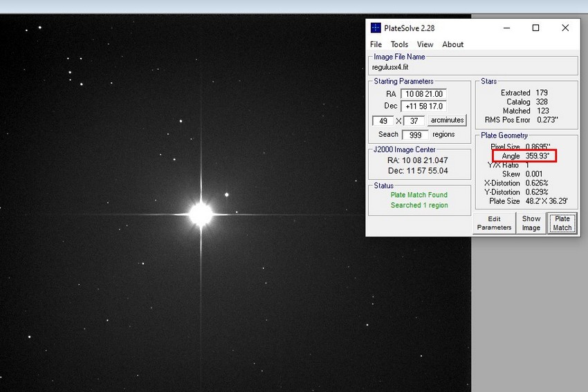Maximize the PlateSolve window

[x=535, y=28]
